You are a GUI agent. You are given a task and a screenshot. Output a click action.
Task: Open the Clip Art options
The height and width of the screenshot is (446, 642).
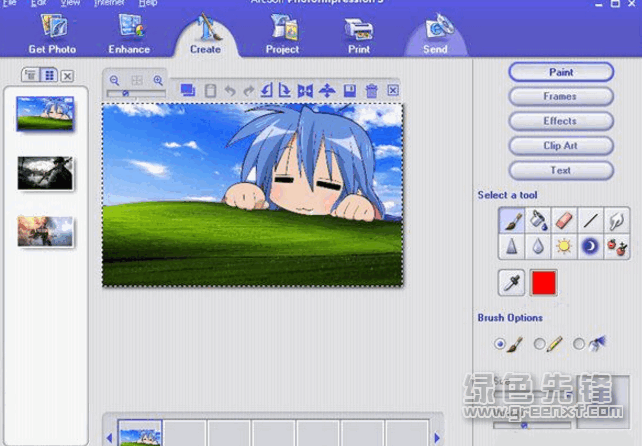point(561,146)
